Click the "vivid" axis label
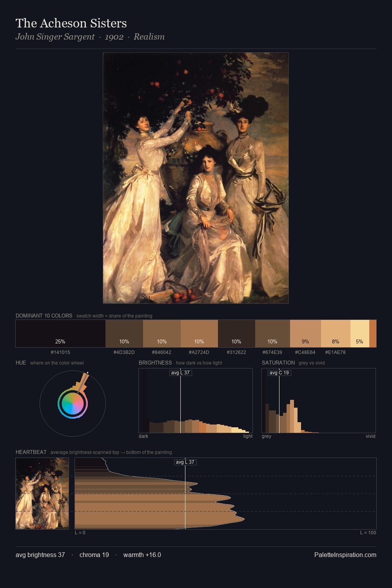Screen dimensions: 392x588 (x=370, y=436)
